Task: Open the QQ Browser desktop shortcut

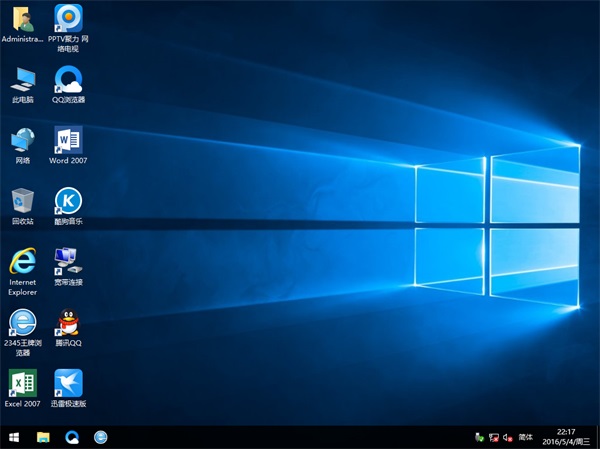Action: 68,80
